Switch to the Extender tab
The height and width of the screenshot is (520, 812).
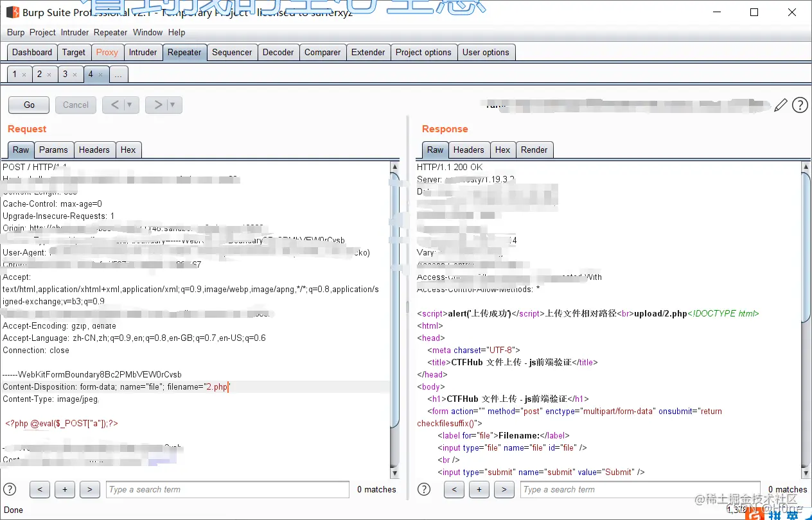(x=368, y=53)
